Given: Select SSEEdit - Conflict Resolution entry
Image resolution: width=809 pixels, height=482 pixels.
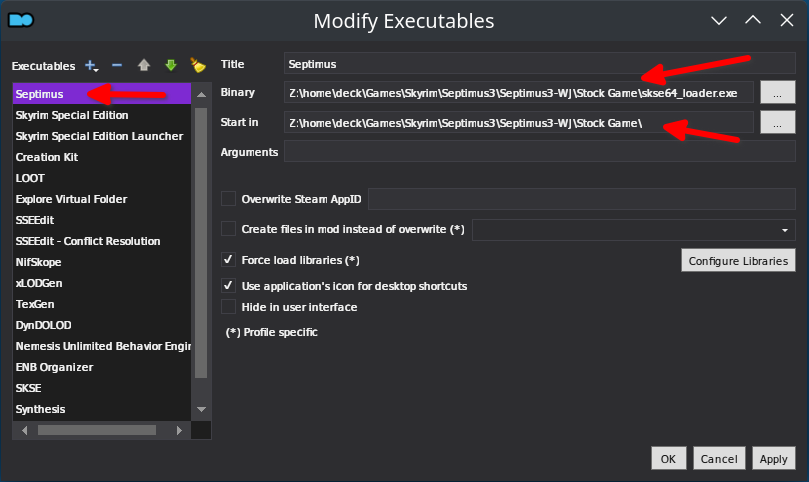Looking at the screenshot, I should tap(102, 241).
